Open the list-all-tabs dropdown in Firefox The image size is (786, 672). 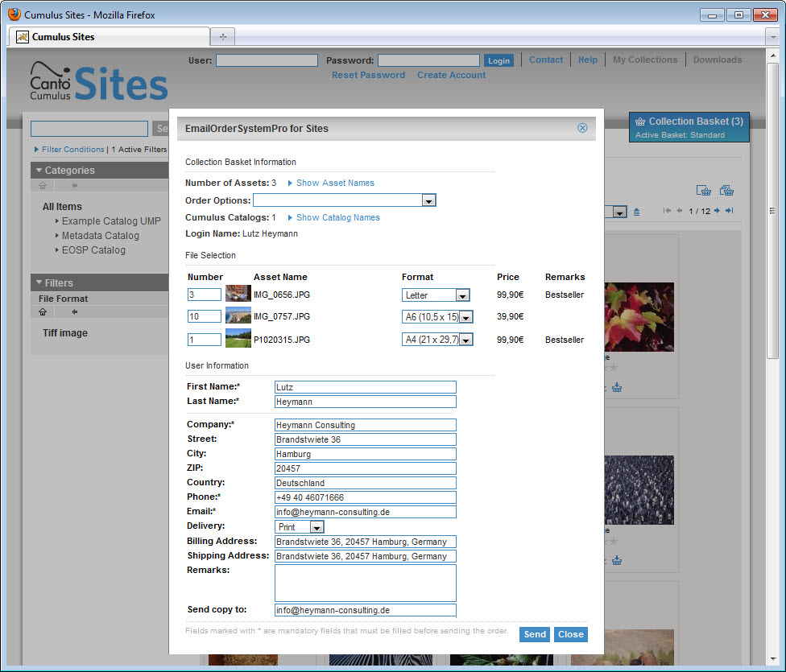[772, 36]
